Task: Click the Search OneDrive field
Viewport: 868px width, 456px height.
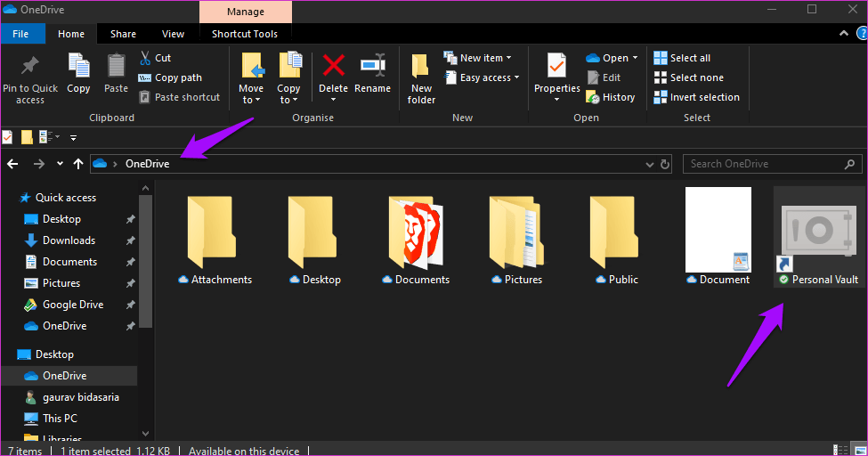Action: 772,164
